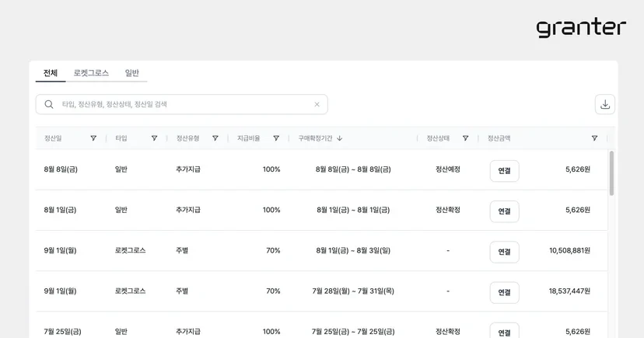Screen dimensions: 644x338
Task: Click the 정산상태 column header label
Action: (438, 138)
